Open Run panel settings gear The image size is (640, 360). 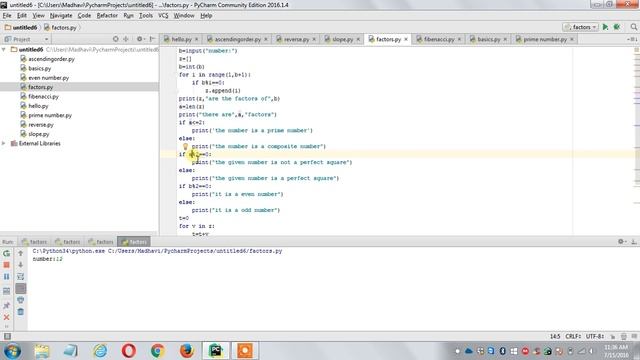[621, 242]
